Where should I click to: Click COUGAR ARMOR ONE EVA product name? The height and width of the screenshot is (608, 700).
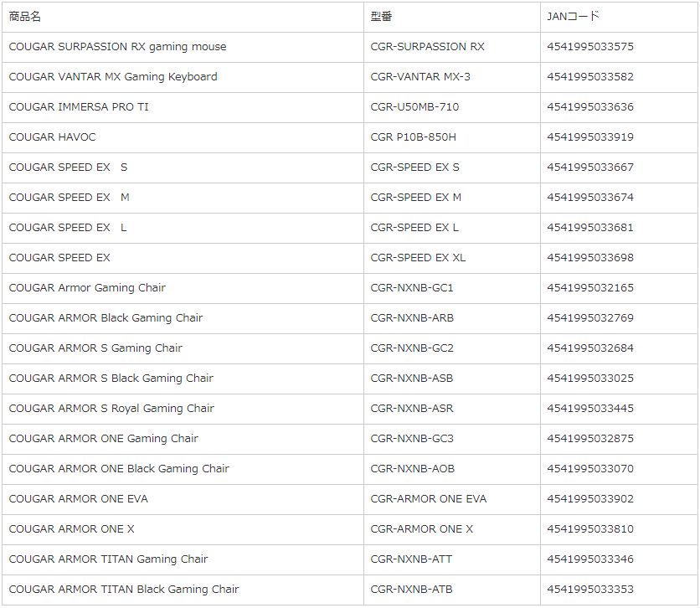pos(78,498)
